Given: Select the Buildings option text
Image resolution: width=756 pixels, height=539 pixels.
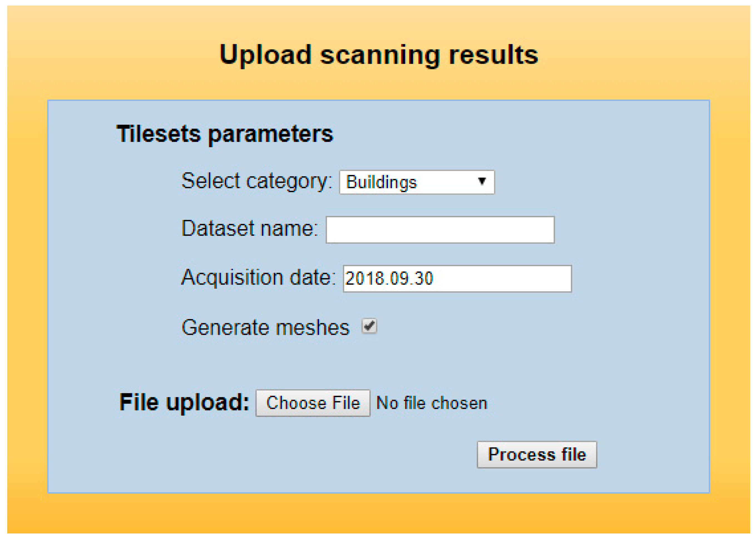Looking at the screenshot, I should tap(381, 182).
